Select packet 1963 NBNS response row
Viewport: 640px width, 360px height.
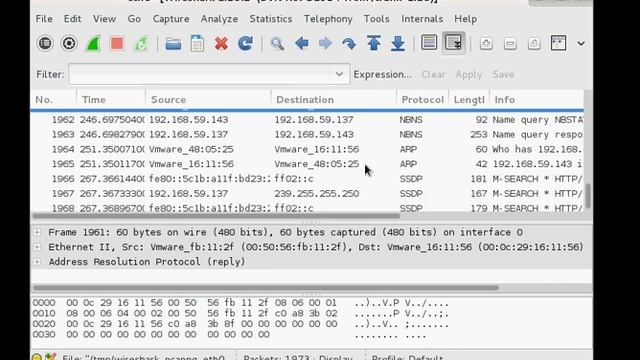point(307,134)
